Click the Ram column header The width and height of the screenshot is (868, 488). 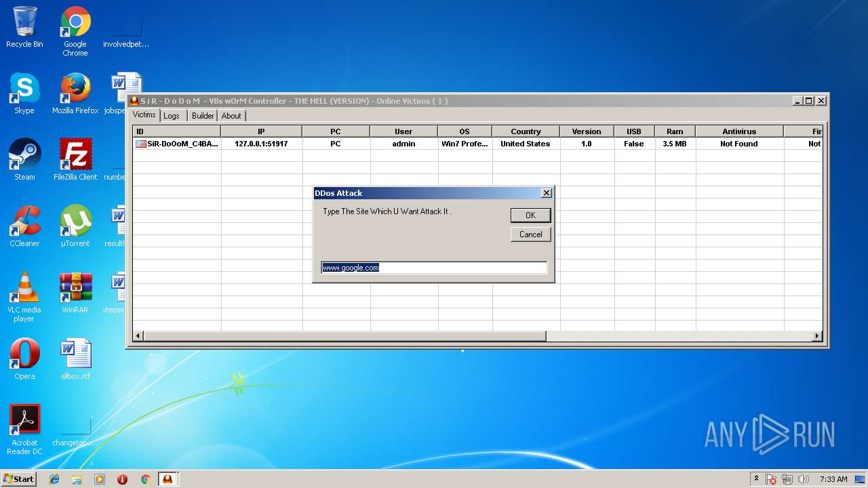pyautogui.click(x=675, y=131)
